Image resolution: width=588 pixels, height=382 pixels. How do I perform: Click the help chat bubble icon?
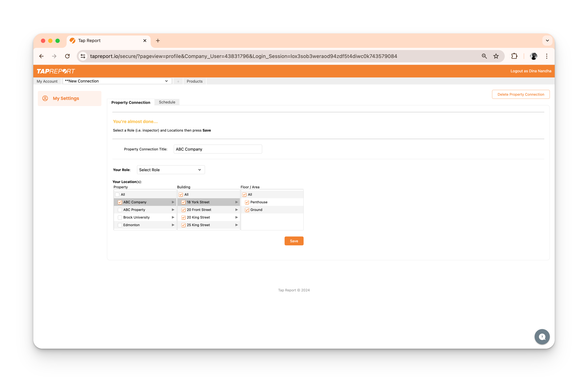coord(542,337)
